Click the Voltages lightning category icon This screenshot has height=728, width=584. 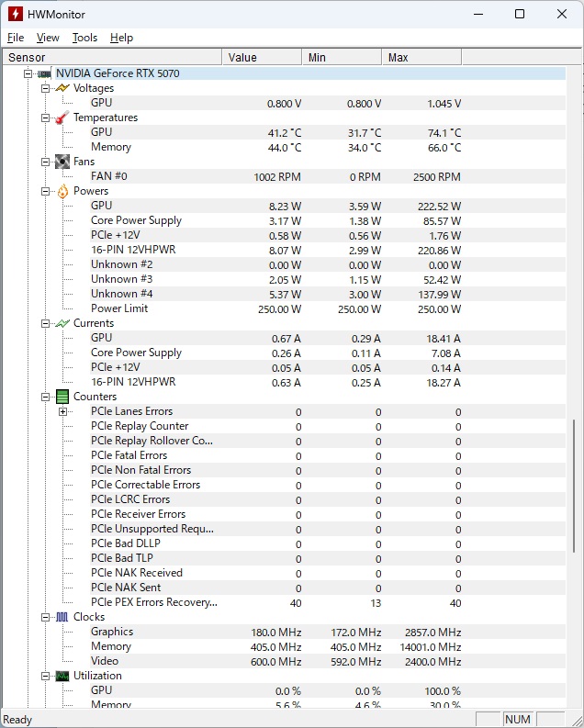coord(62,88)
